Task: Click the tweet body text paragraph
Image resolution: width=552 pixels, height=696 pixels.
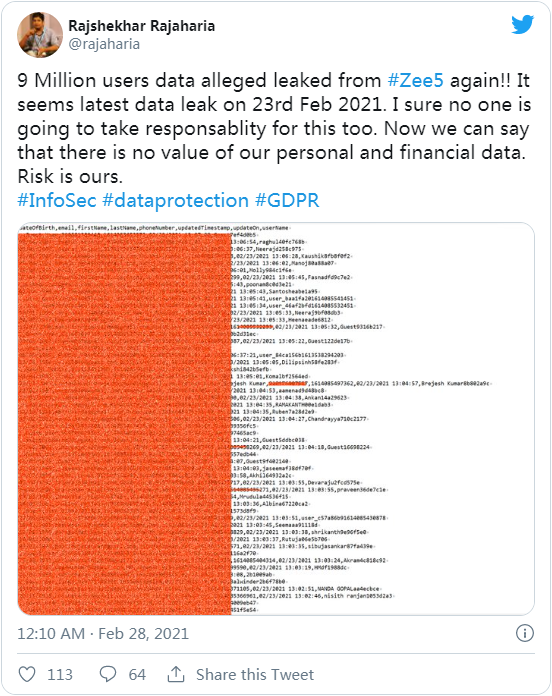Action: click(274, 128)
